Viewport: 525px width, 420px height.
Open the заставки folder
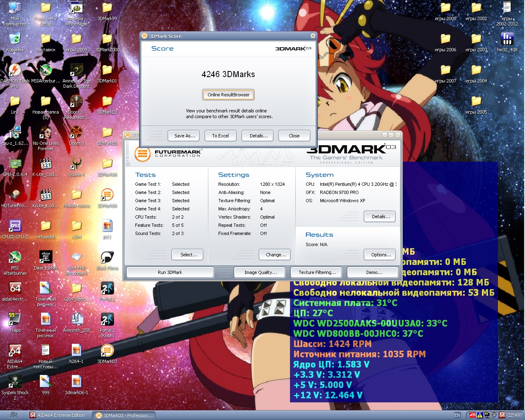46,41
